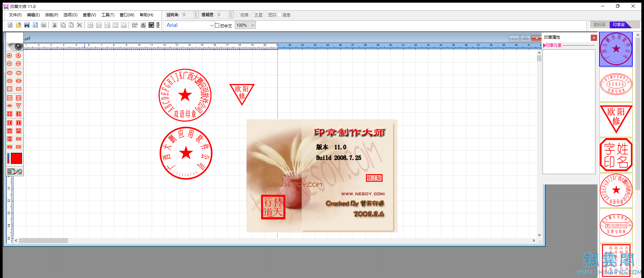Select the triangle stamp tool
Screen dimensions: 644x278
(x=19, y=106)
